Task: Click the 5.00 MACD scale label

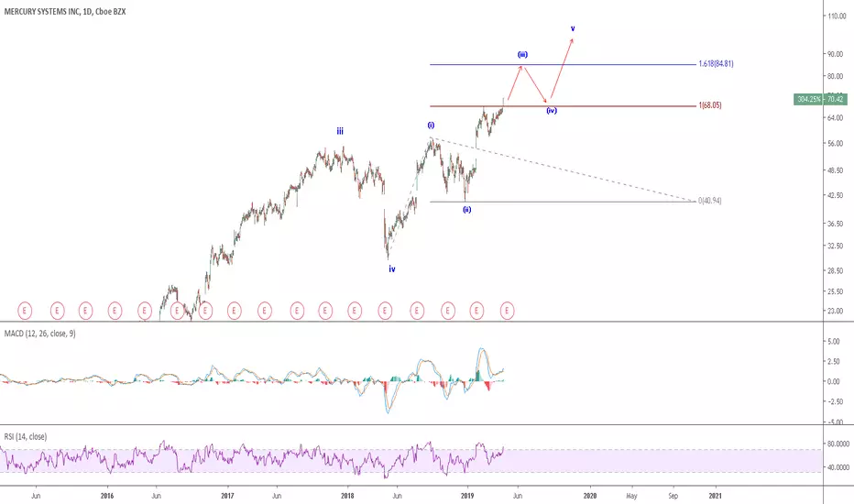Action: coord(833,342)
